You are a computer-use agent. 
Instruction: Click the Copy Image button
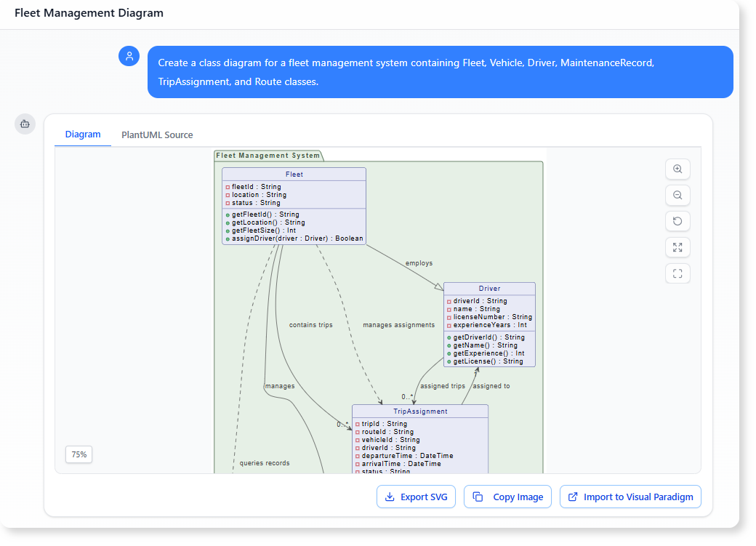coord(507,497)
